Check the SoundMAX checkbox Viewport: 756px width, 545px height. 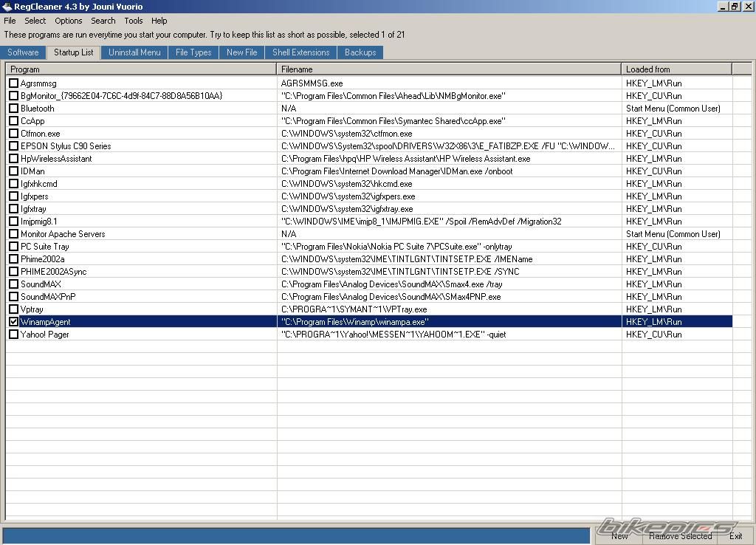point(13,284)
